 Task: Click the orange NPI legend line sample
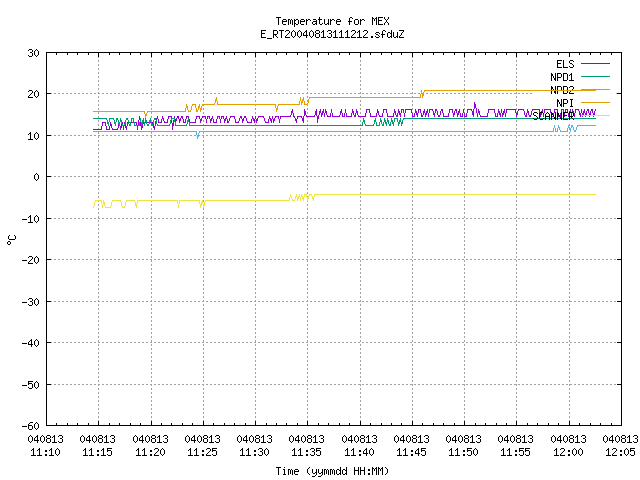595,102
